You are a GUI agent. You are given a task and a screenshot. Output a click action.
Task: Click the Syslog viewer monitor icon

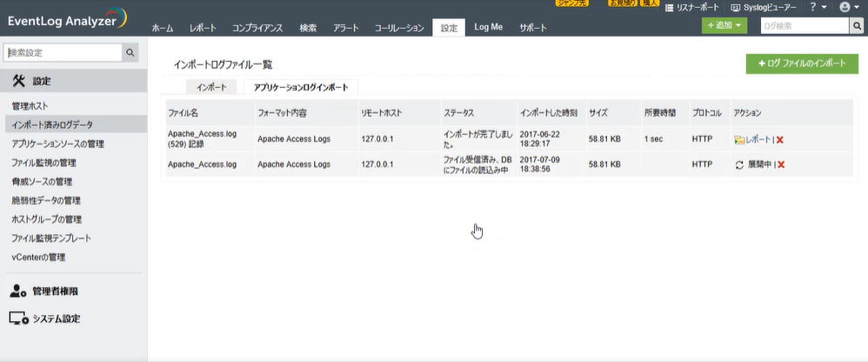(736, 8)
